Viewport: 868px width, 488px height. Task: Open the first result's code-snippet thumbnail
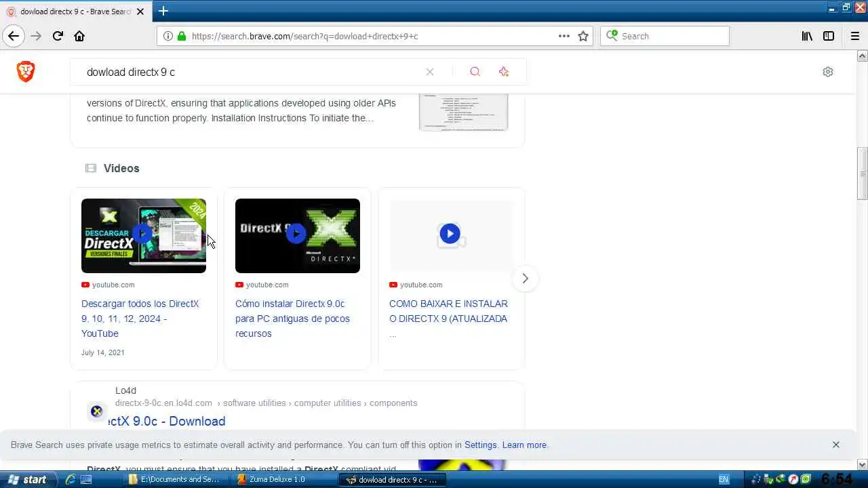[x=463, y=112]
